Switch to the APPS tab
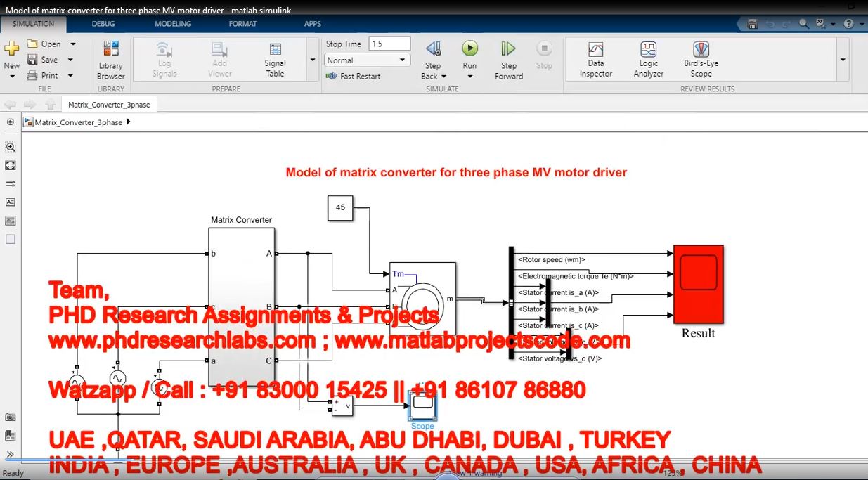Screen dimensions: 868x480 313,23
